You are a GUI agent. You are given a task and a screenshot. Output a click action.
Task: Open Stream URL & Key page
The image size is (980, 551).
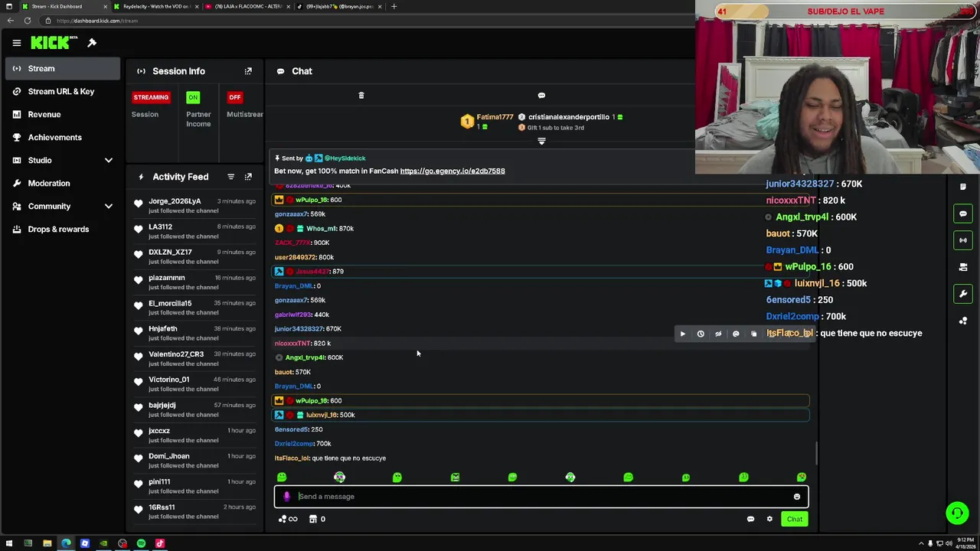click(x=60, y=92)
